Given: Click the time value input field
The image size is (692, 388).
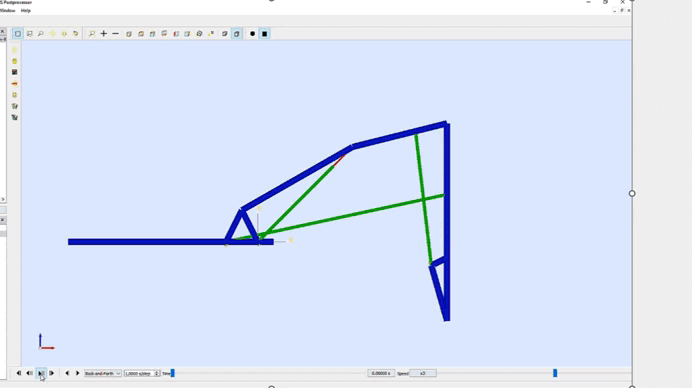Looking at the screenshot, I should (381, 373).
